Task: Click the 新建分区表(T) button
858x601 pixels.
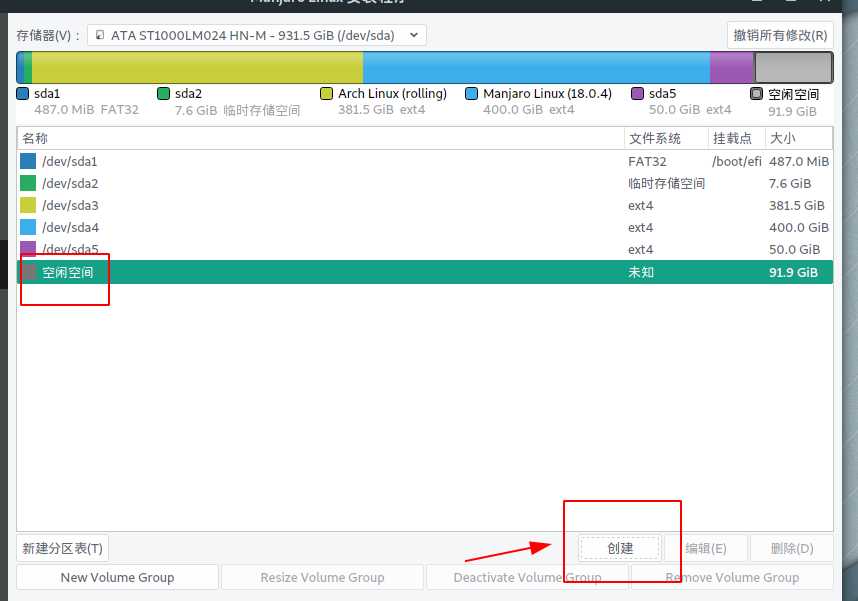Action: pos(62,548)
